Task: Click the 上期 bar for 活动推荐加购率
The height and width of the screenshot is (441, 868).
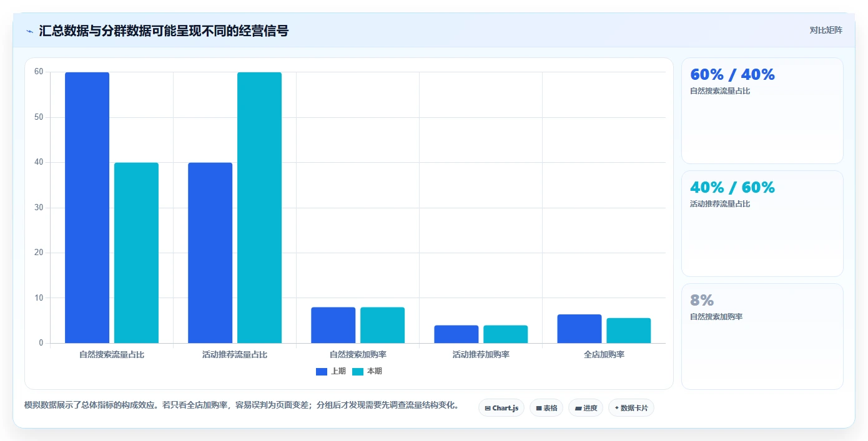Action: point(456,334)
